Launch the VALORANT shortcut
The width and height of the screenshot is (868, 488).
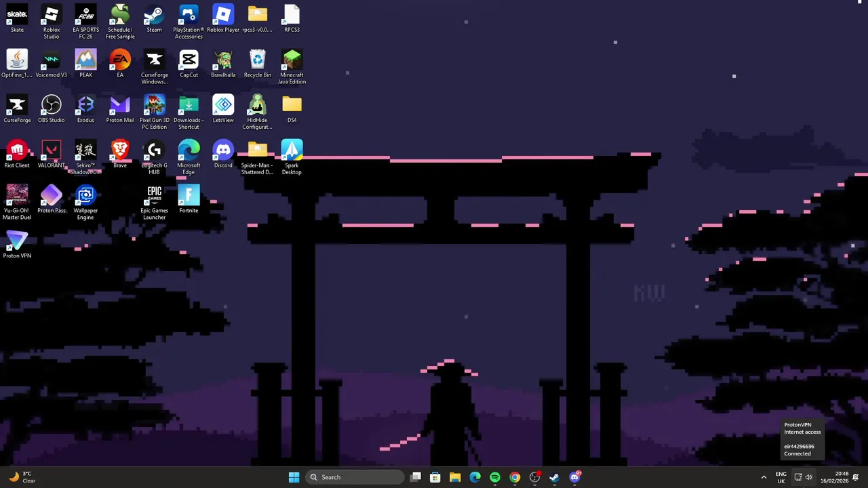click(x=52, y=154)
